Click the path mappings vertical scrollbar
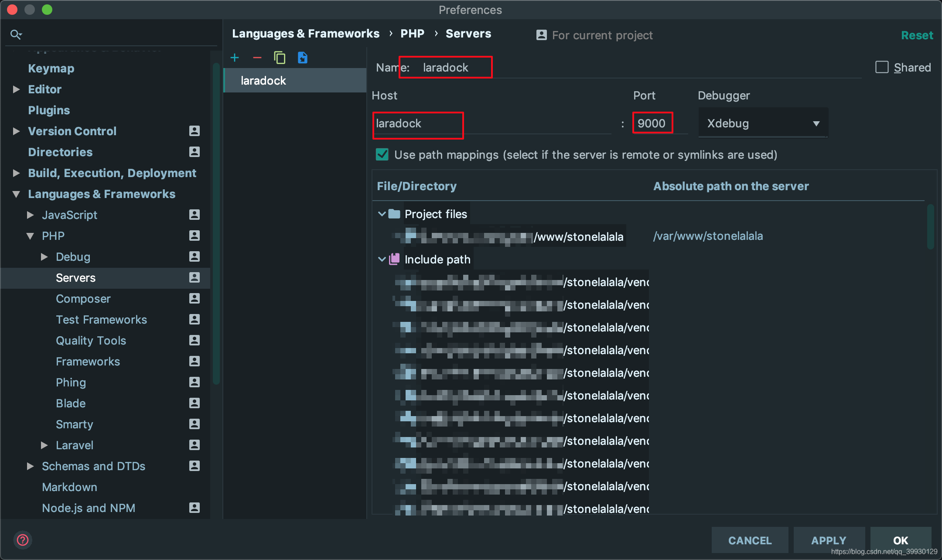This screenshot has height=560, width=942. coord(930,227)
